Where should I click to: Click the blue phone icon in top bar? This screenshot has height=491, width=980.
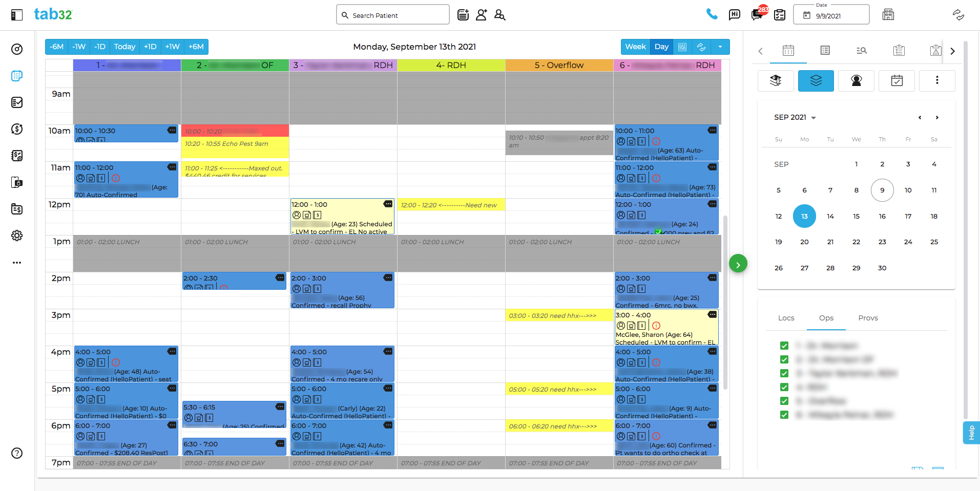point(712,14)
